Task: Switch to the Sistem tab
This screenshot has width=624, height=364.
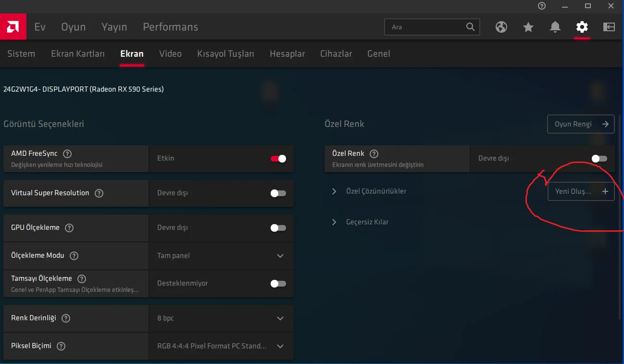Action: coord(21,54)
